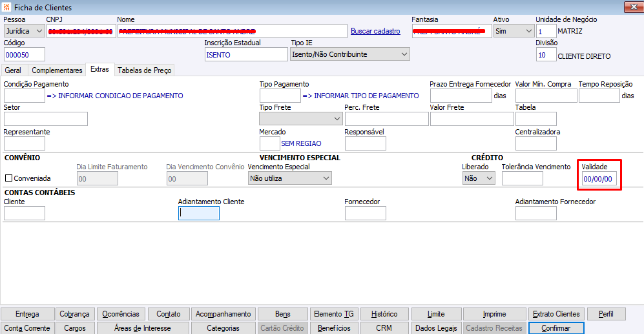Toggle the Conveniada checkbox

click(x=8, y=178)
